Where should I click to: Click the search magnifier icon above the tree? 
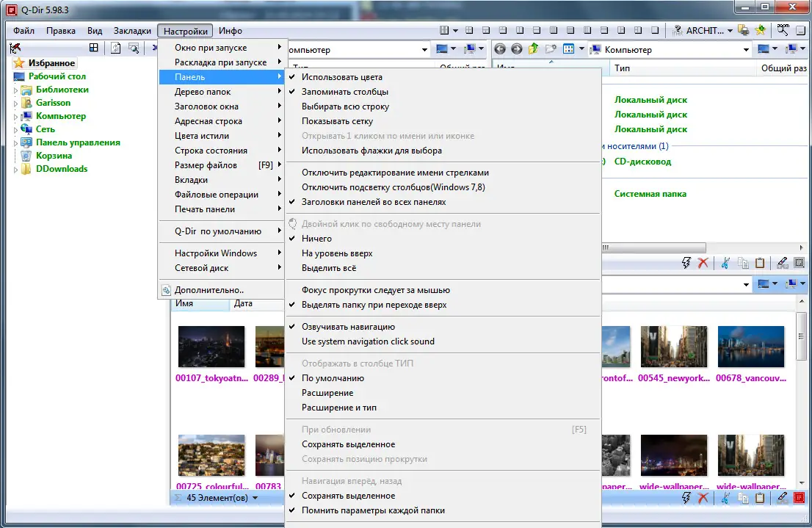134,48
